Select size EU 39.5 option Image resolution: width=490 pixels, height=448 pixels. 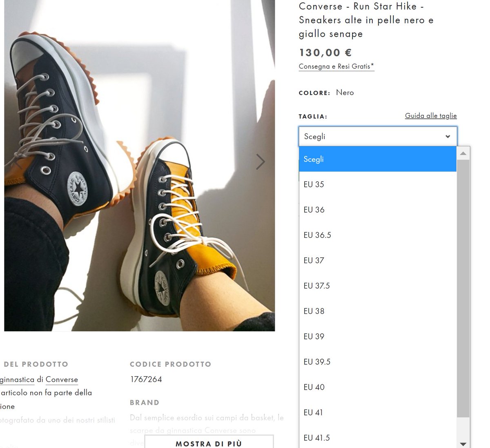(317, 362)
